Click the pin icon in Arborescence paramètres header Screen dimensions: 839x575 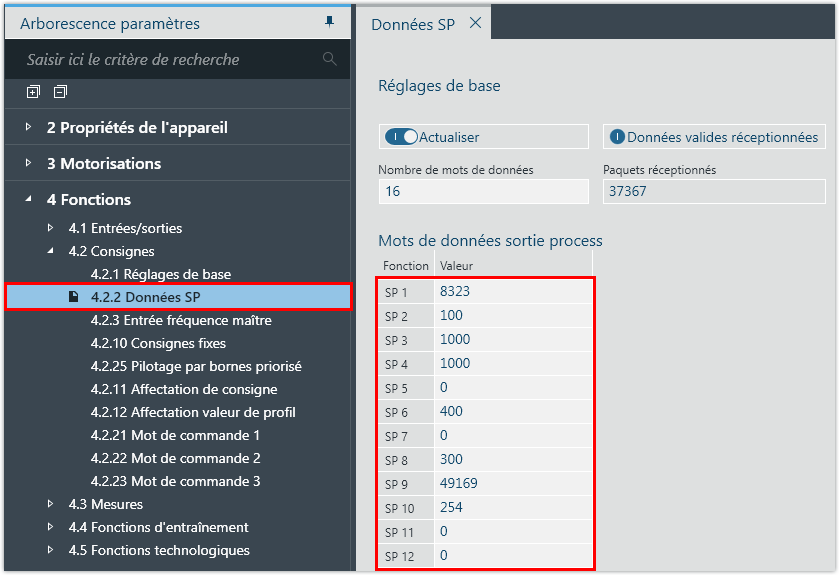point(330,22)
